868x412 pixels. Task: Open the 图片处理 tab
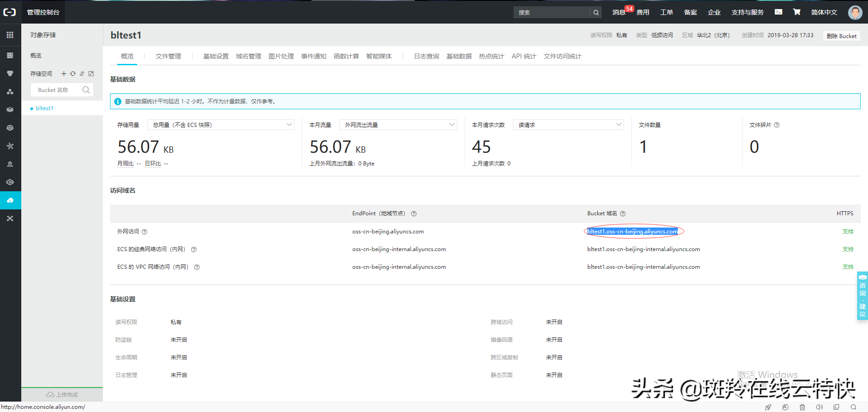coord(281,56)
